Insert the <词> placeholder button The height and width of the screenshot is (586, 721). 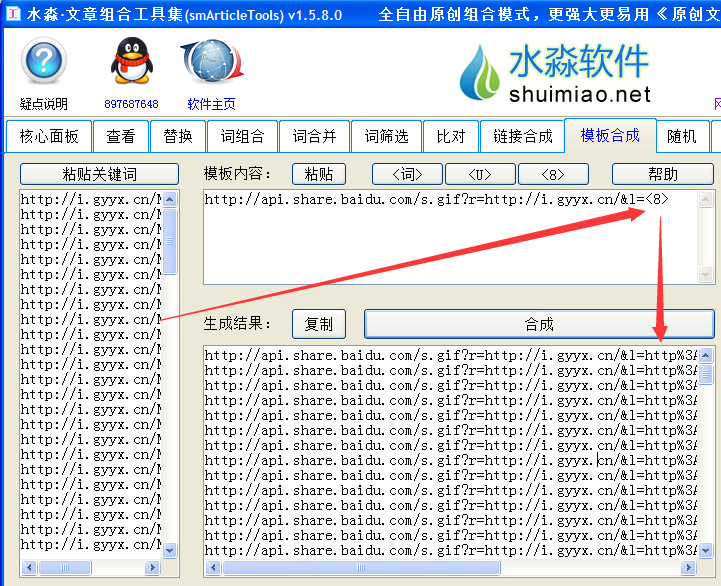pyautogui.click(x=407, y=174)
